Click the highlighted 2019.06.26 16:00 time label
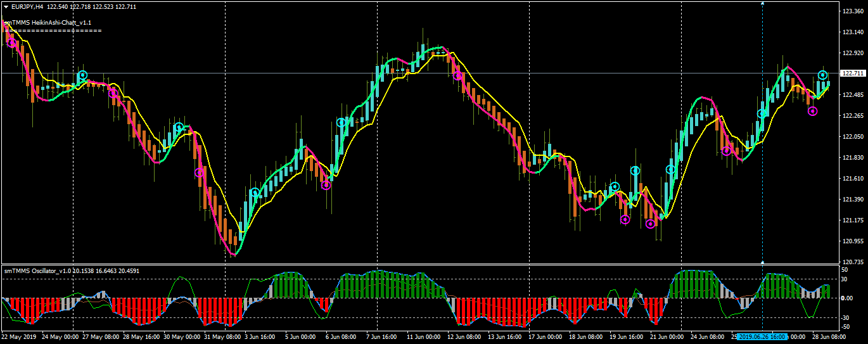Screen dimensions: 868x344 [763, 337]
